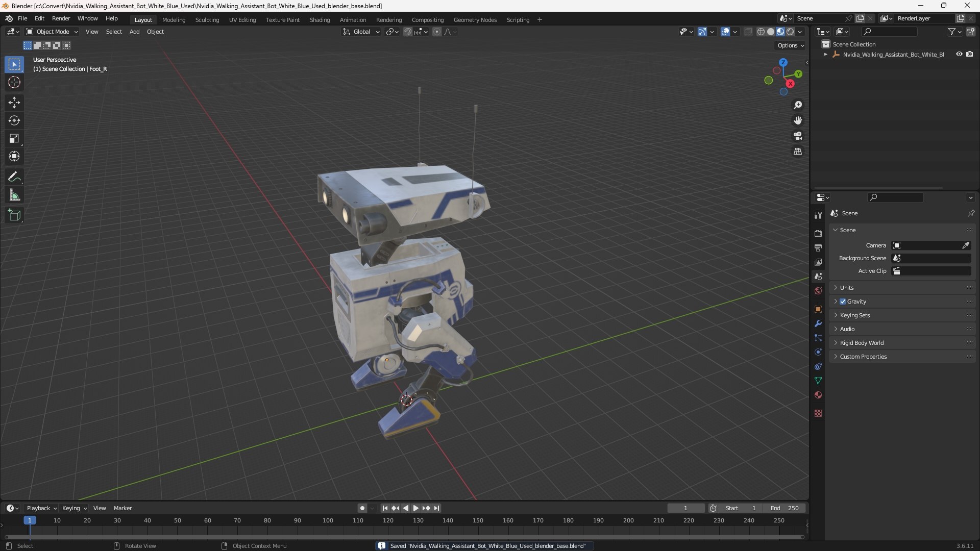Select the Select Box tool
The height and width of the screenshot is (551, 980).
[x=14, y=64]
